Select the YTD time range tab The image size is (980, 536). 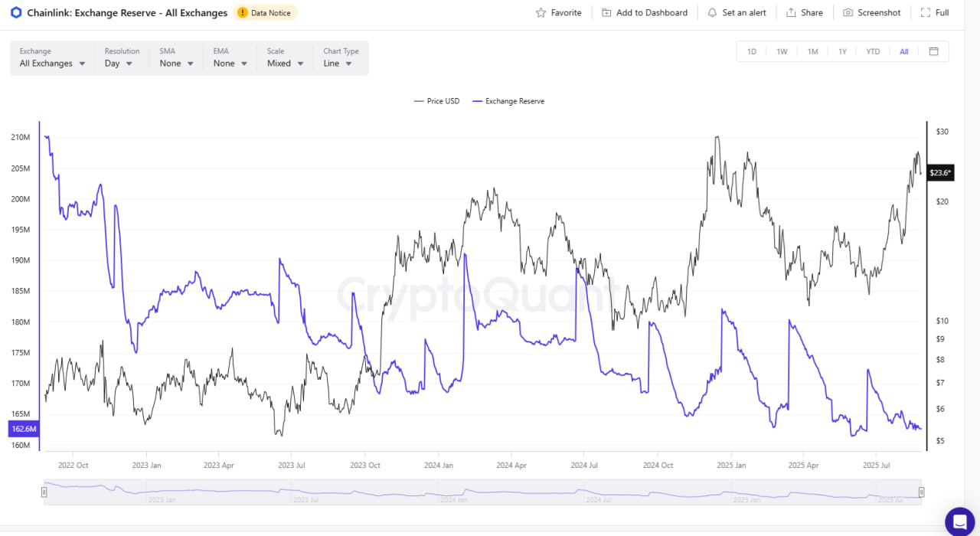pos(873,51)
